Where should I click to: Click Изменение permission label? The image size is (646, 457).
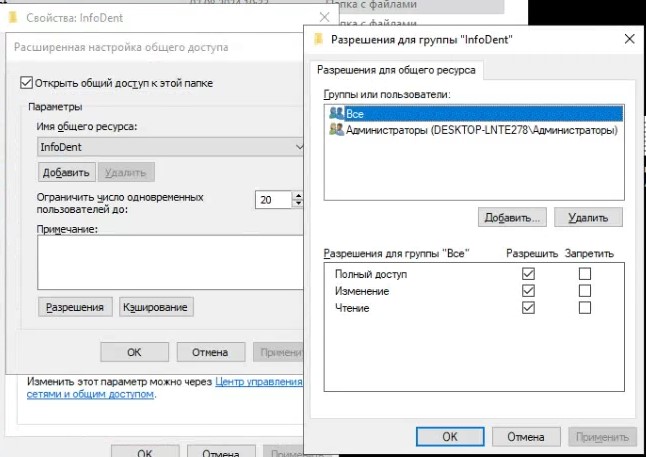pyautogui.click(x=362, y=291)
